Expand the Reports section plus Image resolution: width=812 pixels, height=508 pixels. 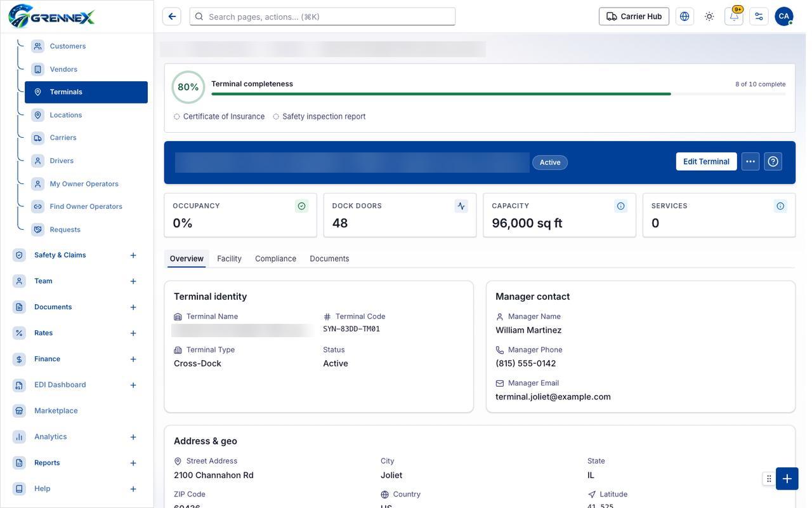(133, 463)
